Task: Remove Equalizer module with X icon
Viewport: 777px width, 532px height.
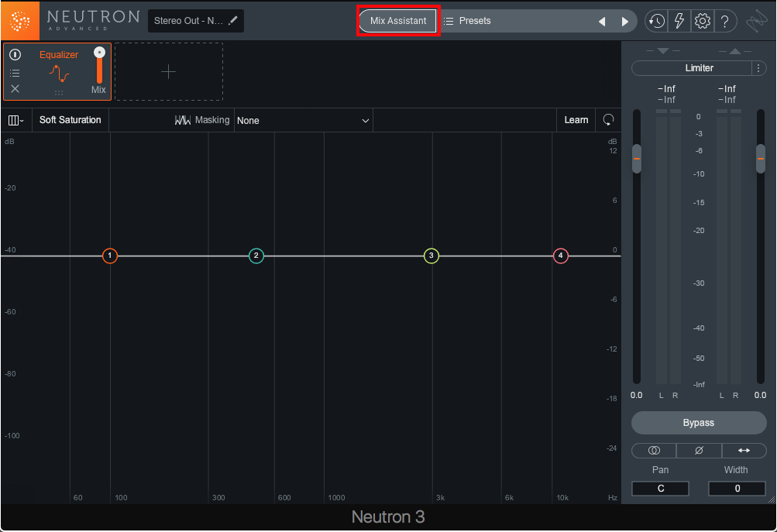Action: (15, 88)
